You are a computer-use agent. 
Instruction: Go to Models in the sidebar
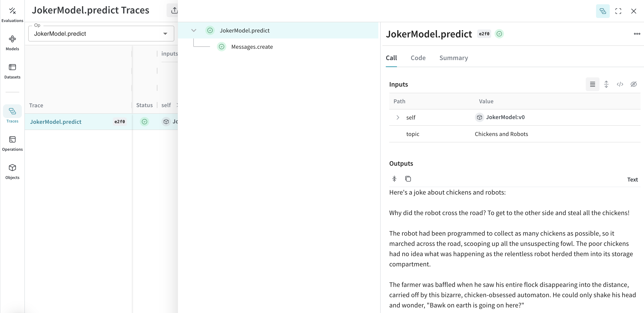tap(12, 43)
